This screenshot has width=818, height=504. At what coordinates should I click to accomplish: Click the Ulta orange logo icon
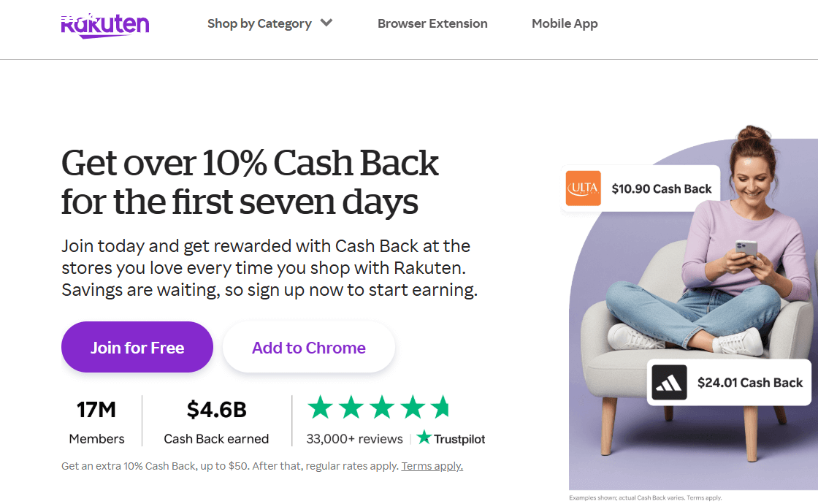(x=584, y=188)
